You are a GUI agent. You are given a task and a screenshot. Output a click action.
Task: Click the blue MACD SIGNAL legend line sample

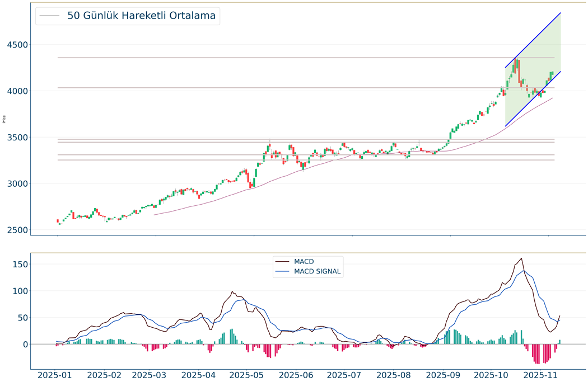pyautogui.click(x=283, y=272)
